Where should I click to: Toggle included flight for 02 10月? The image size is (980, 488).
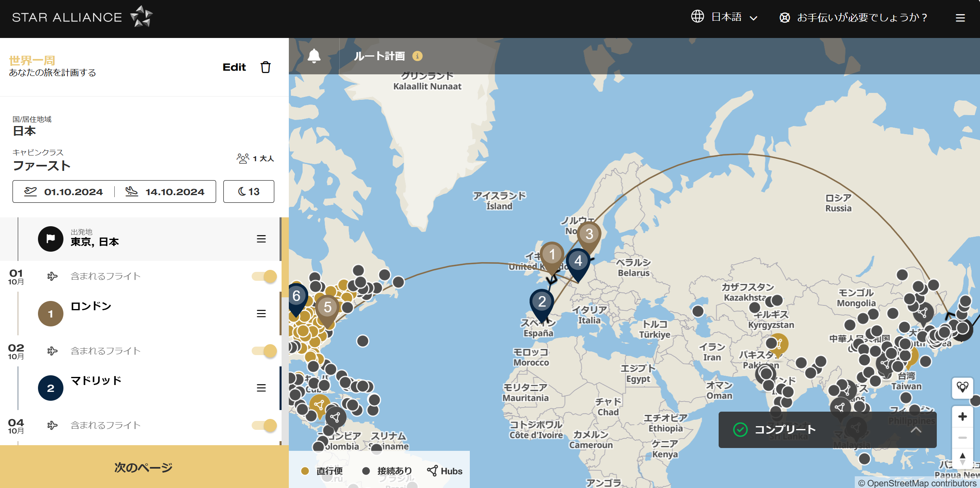(x=264, y=351)
